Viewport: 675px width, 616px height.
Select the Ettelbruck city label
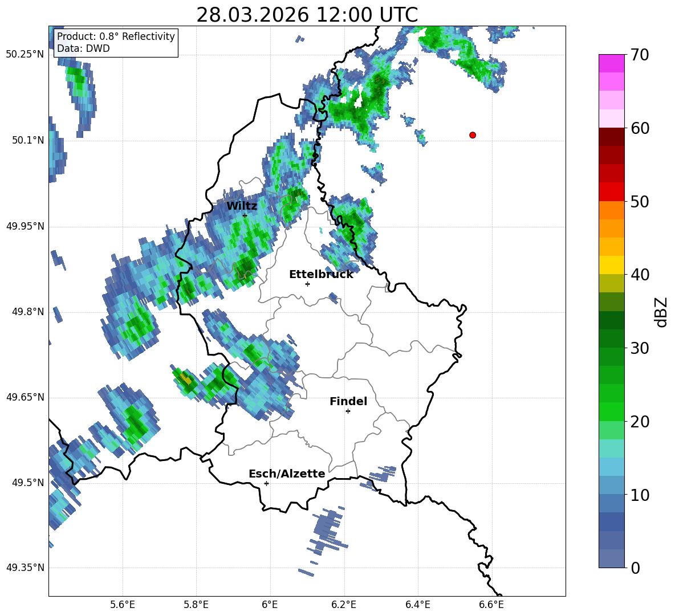tap(321, 275)
